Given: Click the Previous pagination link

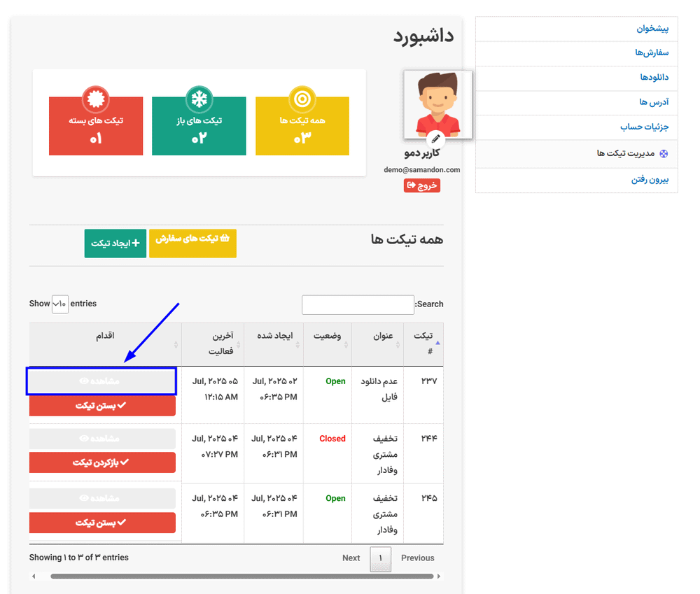Looking at the screenshot, I should (x=417, y=558).
